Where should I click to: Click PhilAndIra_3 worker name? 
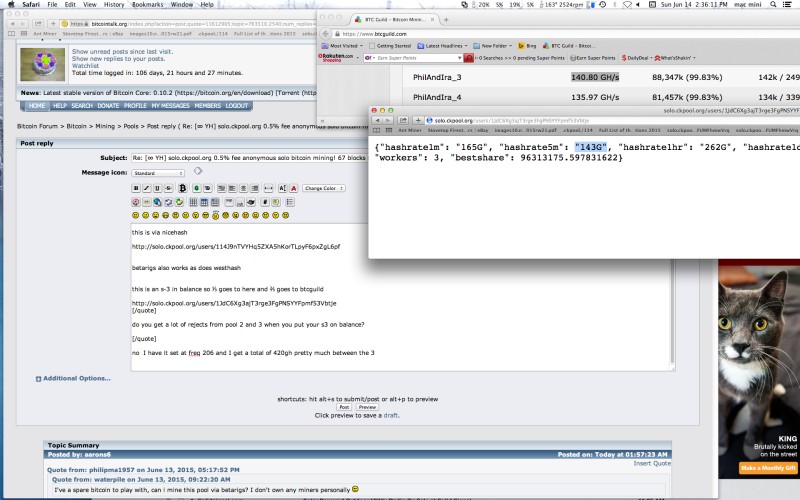[x=437, y=78]
